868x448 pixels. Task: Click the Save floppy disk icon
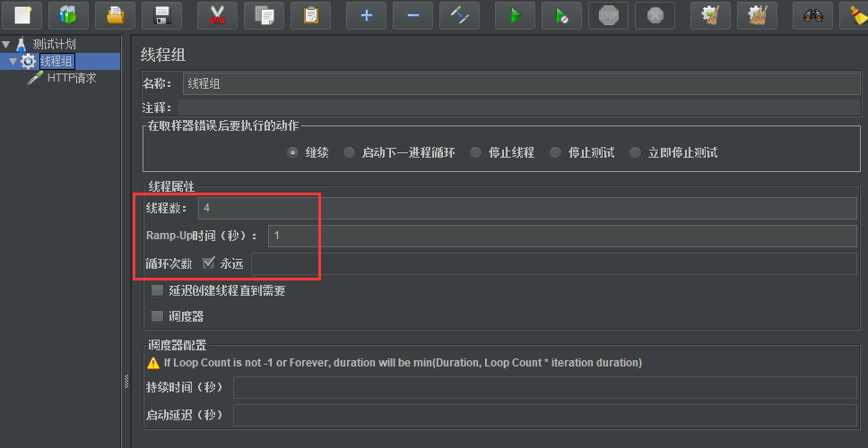click(161, 15)
